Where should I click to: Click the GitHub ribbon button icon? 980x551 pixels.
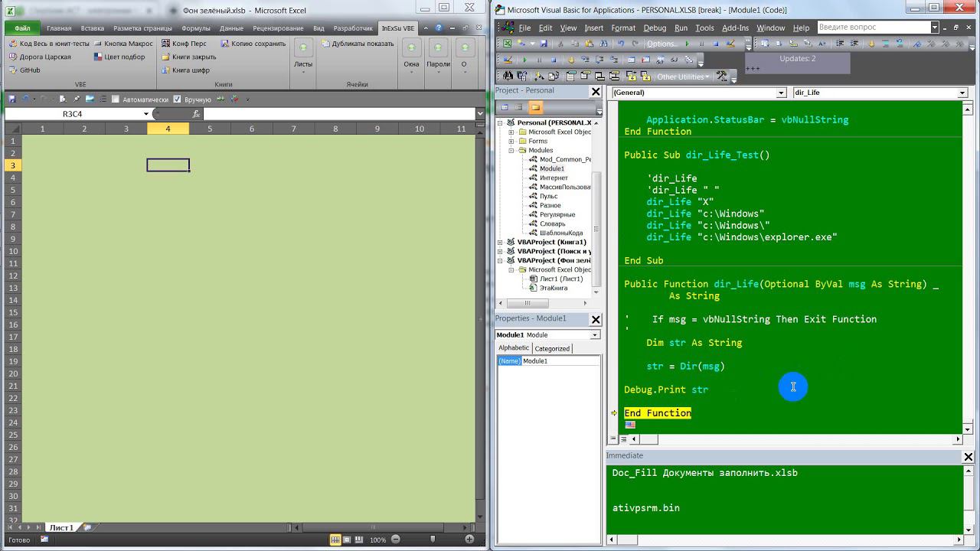point(13,70)
